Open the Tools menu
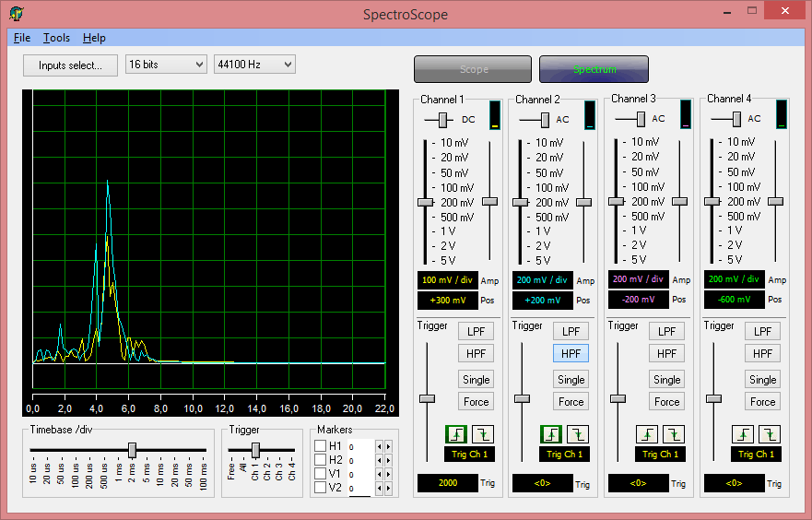The width and height of the screenshot is (812, 520). (x=56, y=38)
